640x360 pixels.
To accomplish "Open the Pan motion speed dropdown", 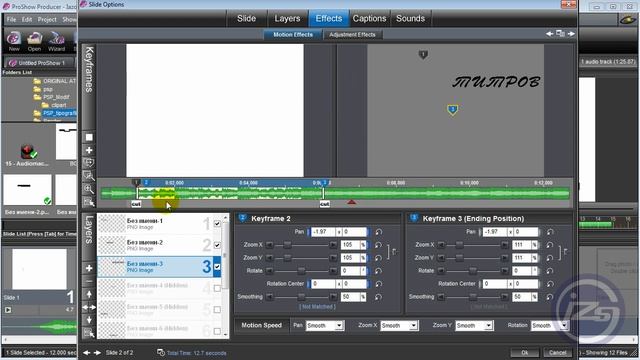I will pyautogui.click(x=339, y=325).
